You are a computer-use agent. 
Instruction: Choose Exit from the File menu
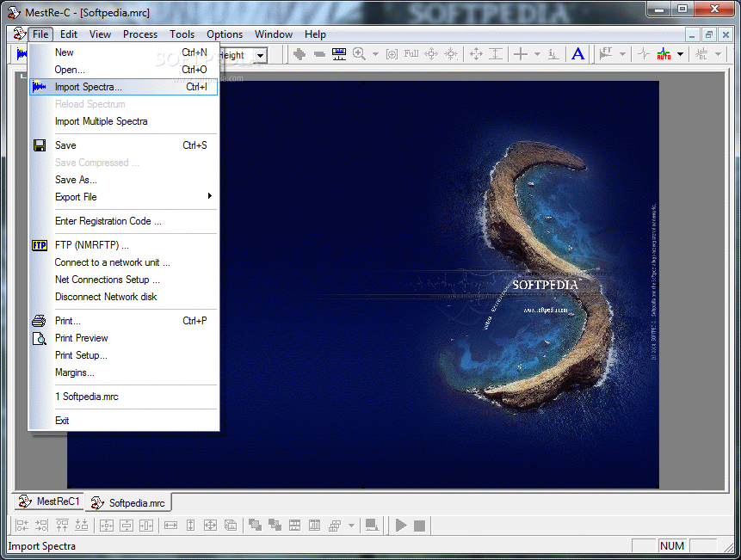[x=123, y=421]
